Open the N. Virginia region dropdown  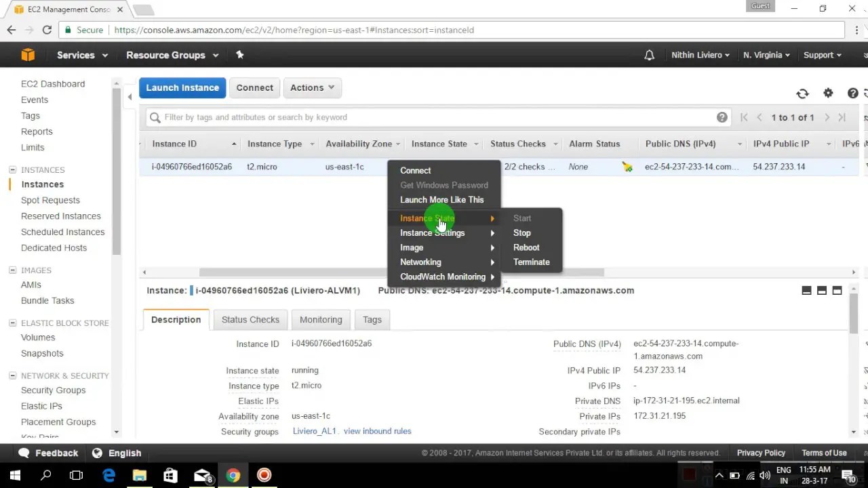coord(766,55)
